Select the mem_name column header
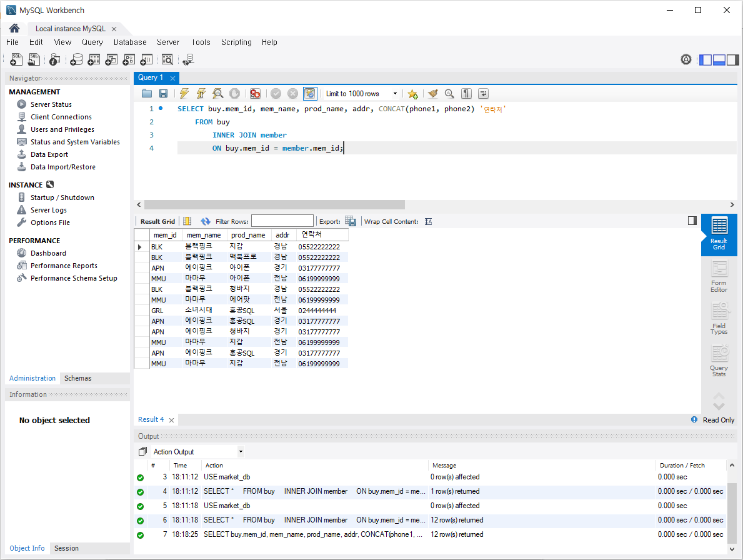The height and width of the screenshot is (560, 743). (x=204, y=235)
